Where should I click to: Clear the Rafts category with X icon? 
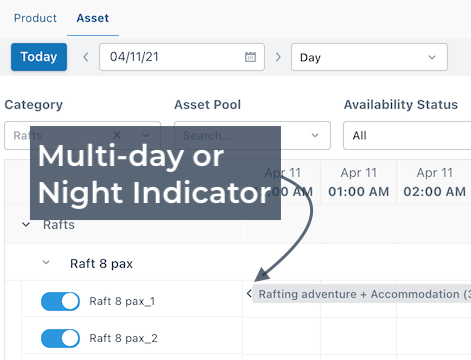(x=117, y=135)
